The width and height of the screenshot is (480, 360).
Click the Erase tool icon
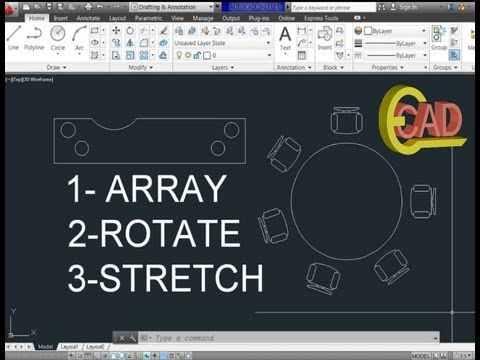[163, 31]
